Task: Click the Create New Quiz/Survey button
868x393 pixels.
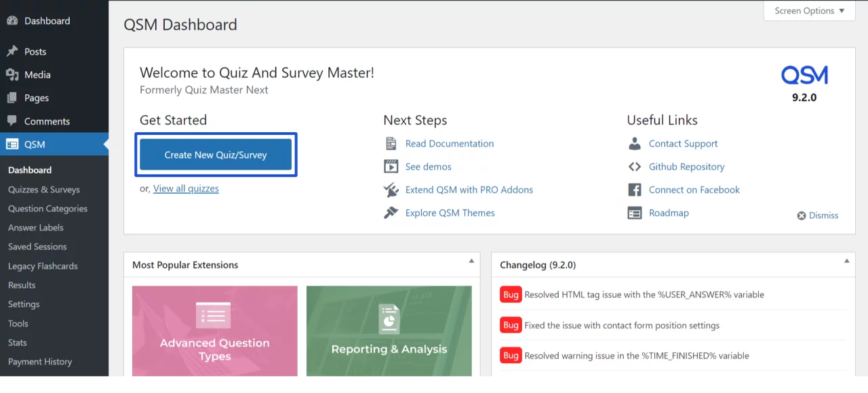Action: [216, 154]
